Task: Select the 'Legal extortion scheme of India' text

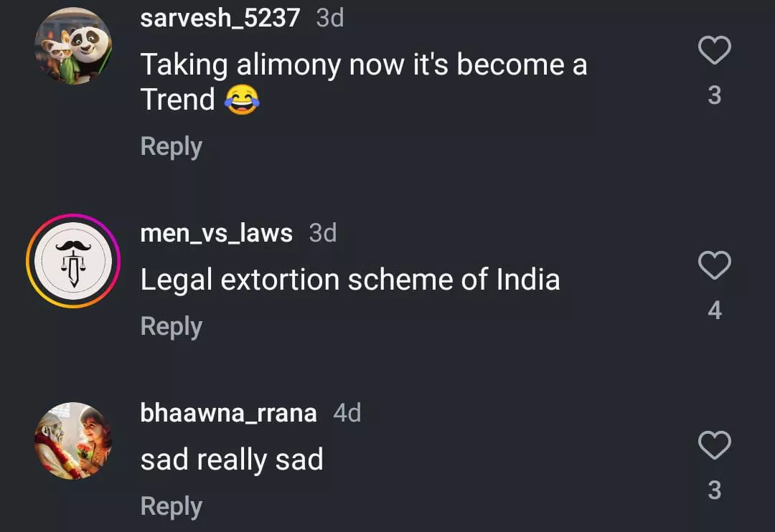Action: [x=350, y=280]
